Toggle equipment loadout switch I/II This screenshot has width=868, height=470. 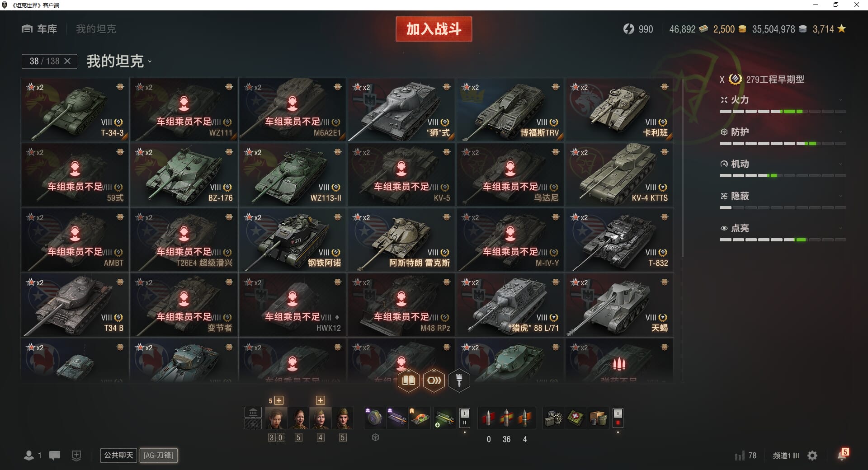464,418
